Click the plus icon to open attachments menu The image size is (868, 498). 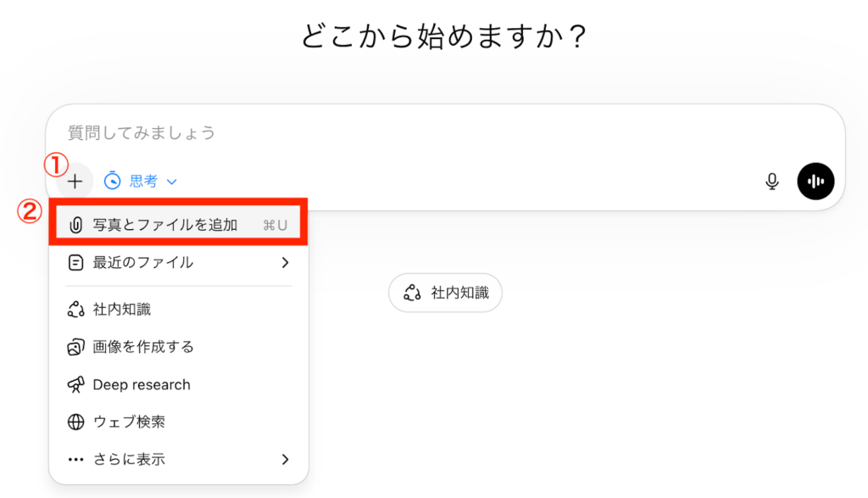click(x=75, y=181)
